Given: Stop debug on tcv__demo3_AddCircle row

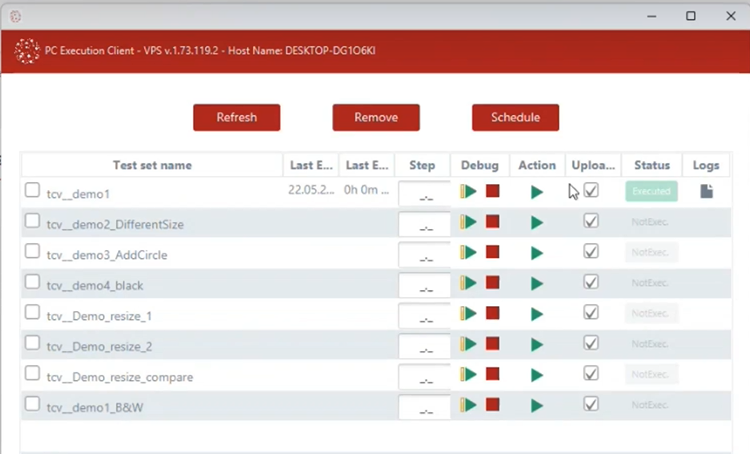Looking at the screenshot, I should (x=492, y=253).
